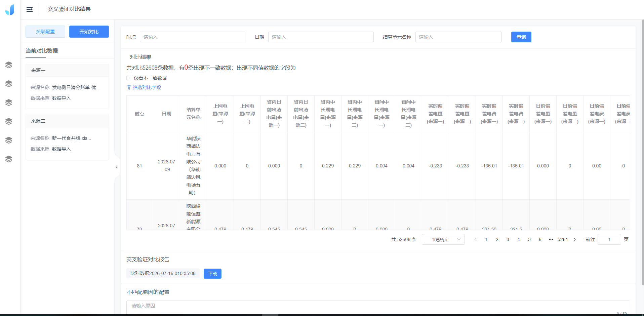Open the second layers sidebar icon
The height and width of the screenshot is (316, 644).
coord(9,84)
